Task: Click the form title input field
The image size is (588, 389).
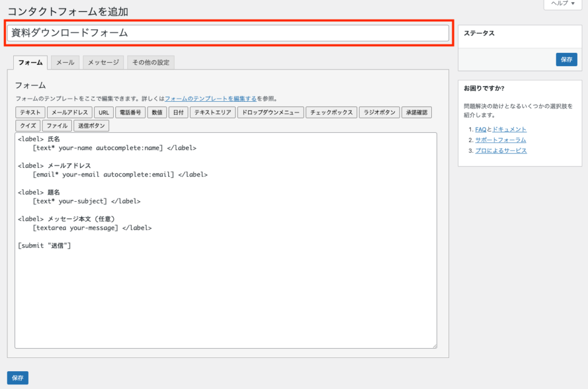Action: [x=227, y=33]
